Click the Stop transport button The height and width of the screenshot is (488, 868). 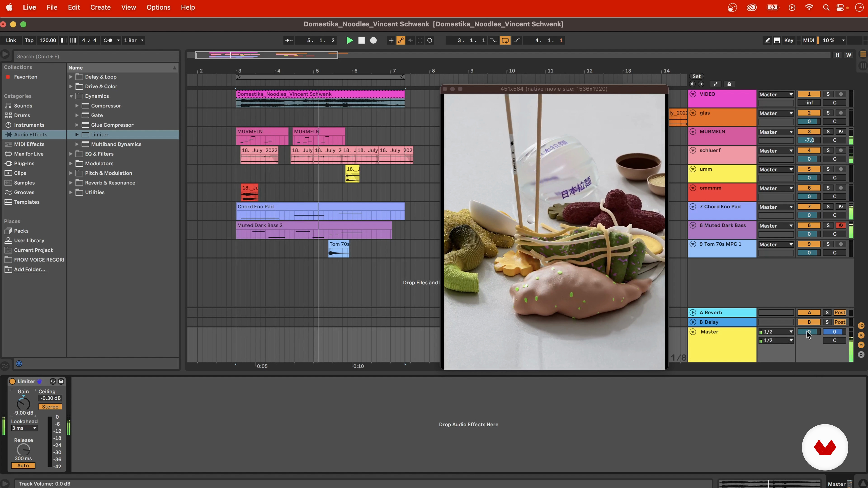362,40
